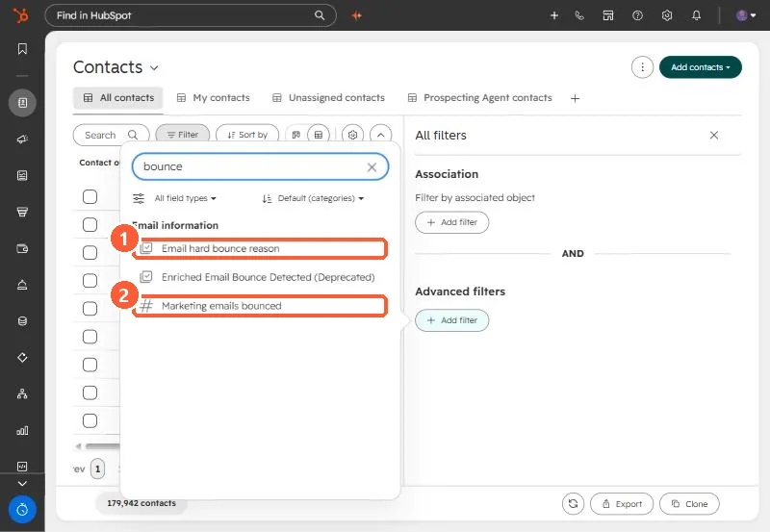Click the plus create icon in top bar
The height and width of the screenshot is (532, 770).
(x=554, y=15)
